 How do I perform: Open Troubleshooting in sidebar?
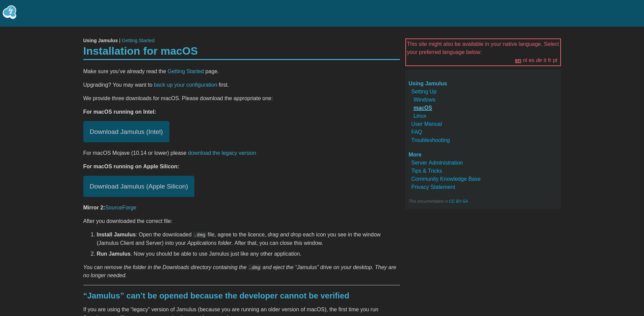tap(430, 140)
